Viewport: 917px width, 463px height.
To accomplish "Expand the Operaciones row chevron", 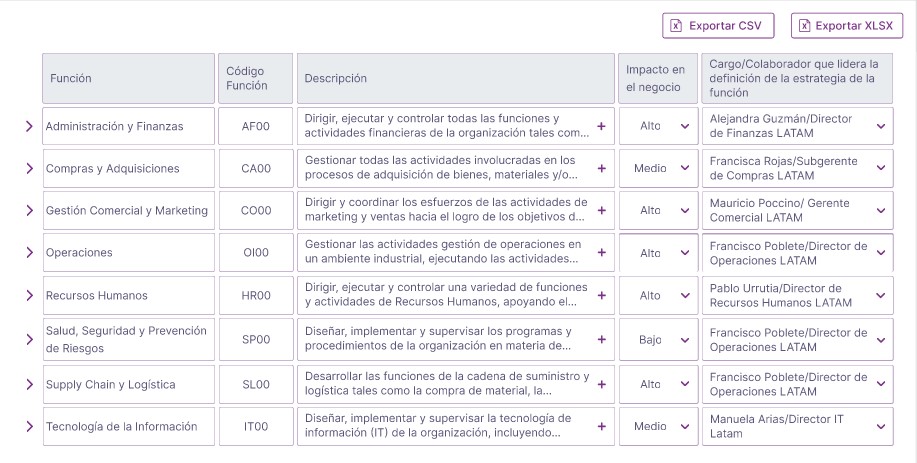I will click(x=29, y=253).
